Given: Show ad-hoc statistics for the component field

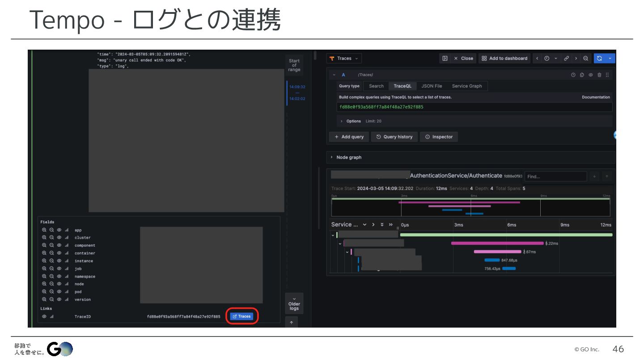Looking at the screenshot, I should pos(66,245).
